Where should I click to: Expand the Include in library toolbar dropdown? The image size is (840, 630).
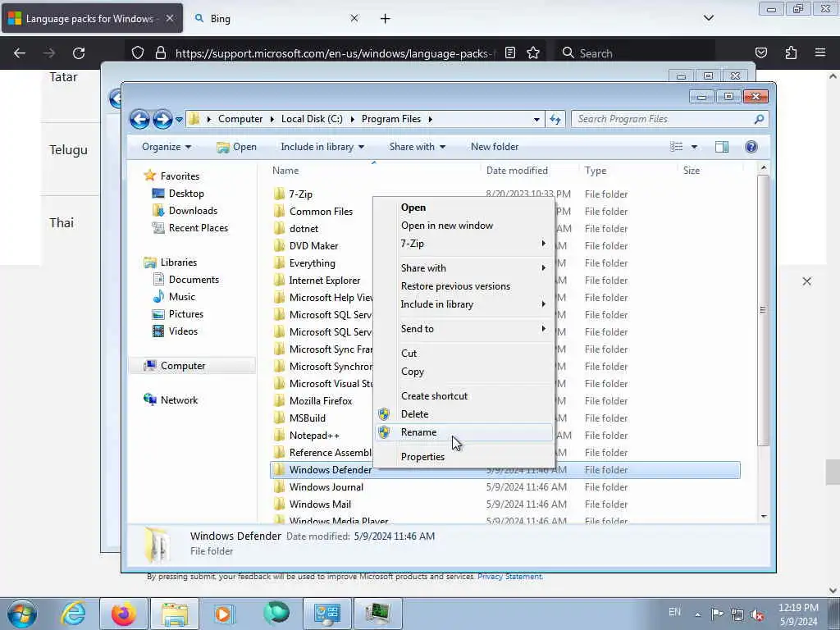pyautogui.click(x=322, y=147)
